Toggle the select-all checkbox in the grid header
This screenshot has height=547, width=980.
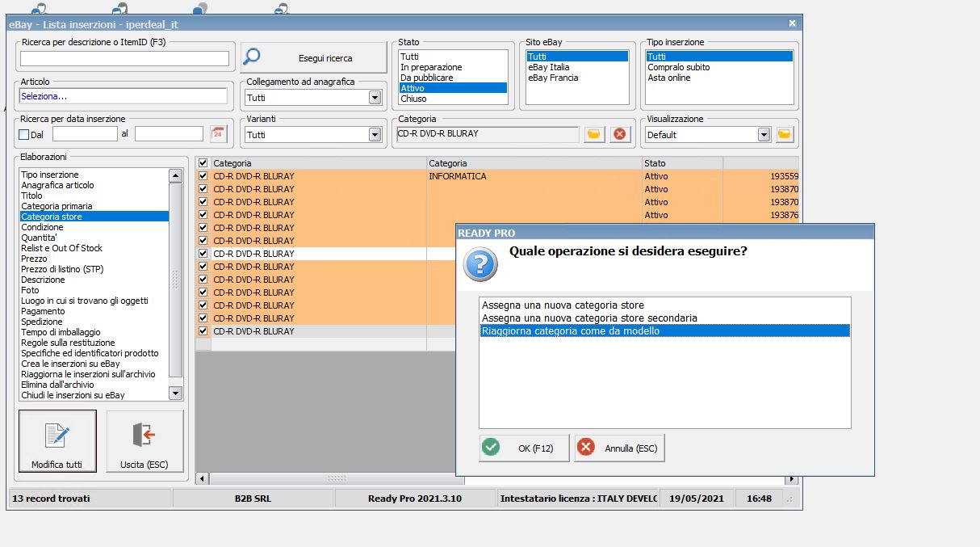coord(203,163)
